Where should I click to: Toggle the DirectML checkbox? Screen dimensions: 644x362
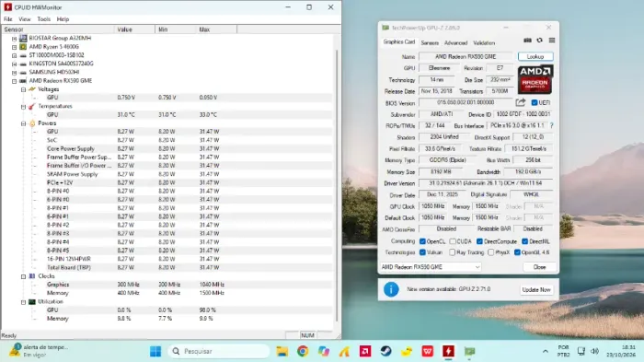524,241
